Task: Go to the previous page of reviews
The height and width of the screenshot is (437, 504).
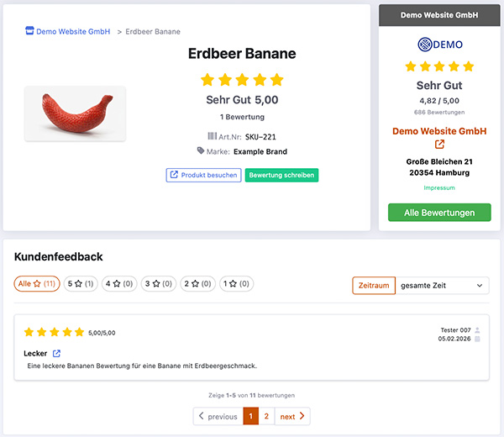Action: (x=218, y=416)
